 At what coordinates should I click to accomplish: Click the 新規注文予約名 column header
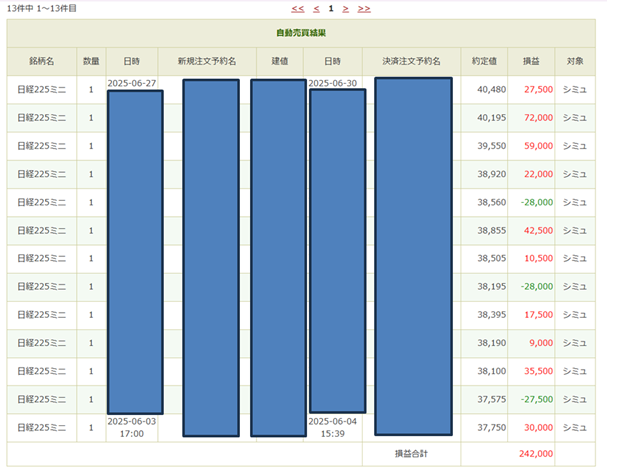(x=207, y=61)
